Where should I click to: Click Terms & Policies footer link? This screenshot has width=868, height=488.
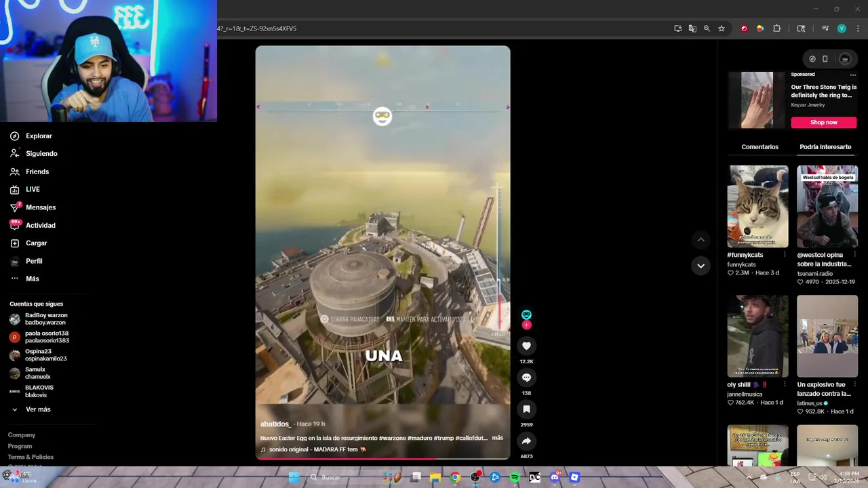coord(31,457)
